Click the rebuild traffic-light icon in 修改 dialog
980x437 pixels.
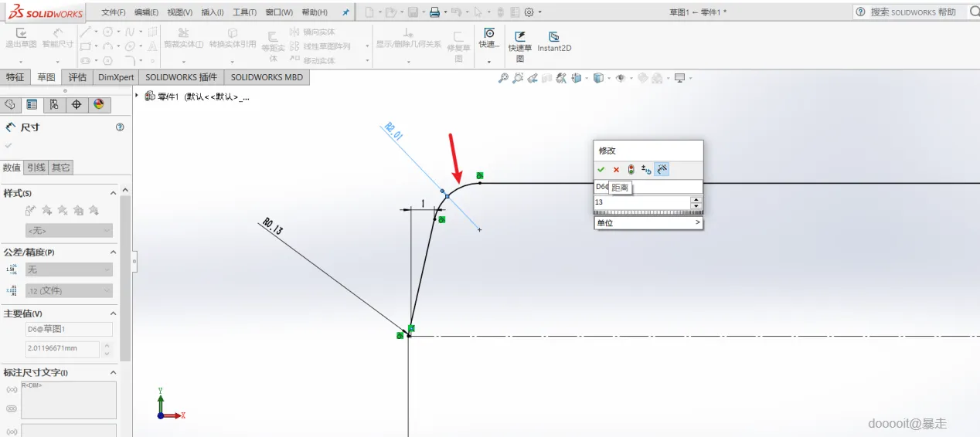pyautogui.click(x=631, y=170)
